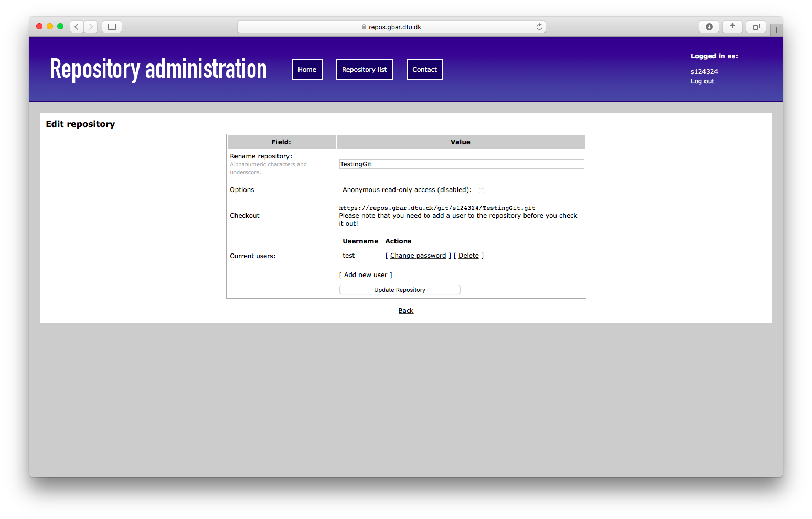
Task: Click the Field: column header
Action: (281, 142)
